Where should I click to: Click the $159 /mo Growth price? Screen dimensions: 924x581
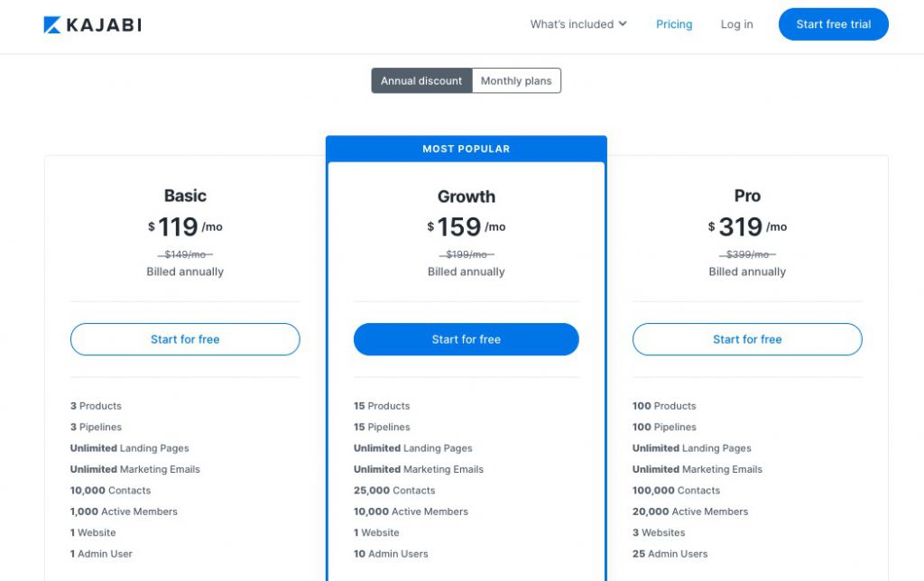point(467,226)
